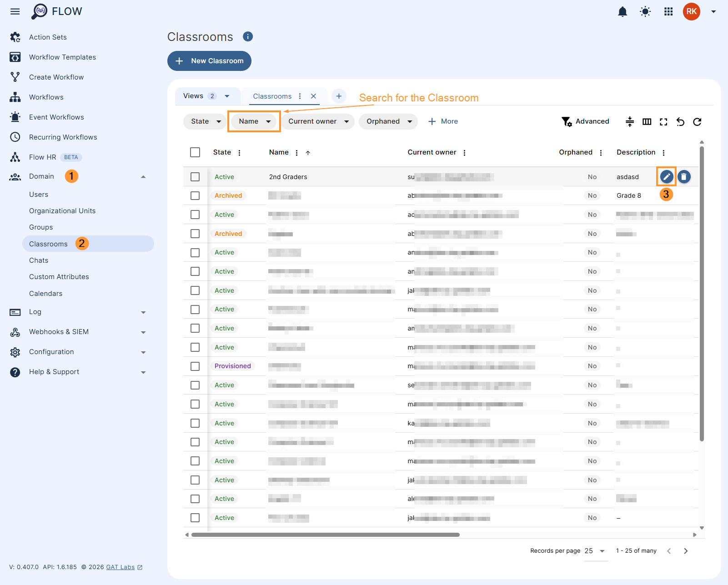Toggle the light/dark theme sun icon
The image size is (728, 585).
645,12
